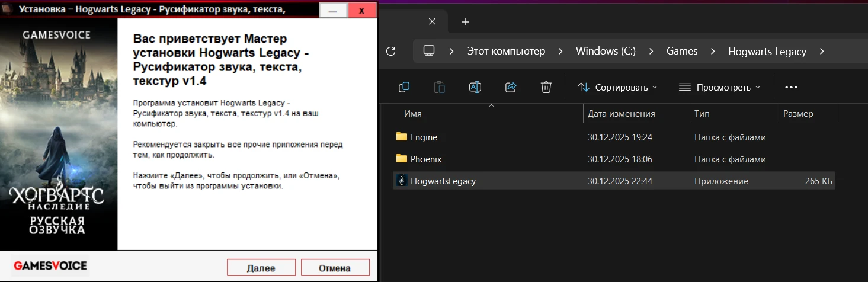Sort by the Дата изменения column header

(x=621, y=114)
